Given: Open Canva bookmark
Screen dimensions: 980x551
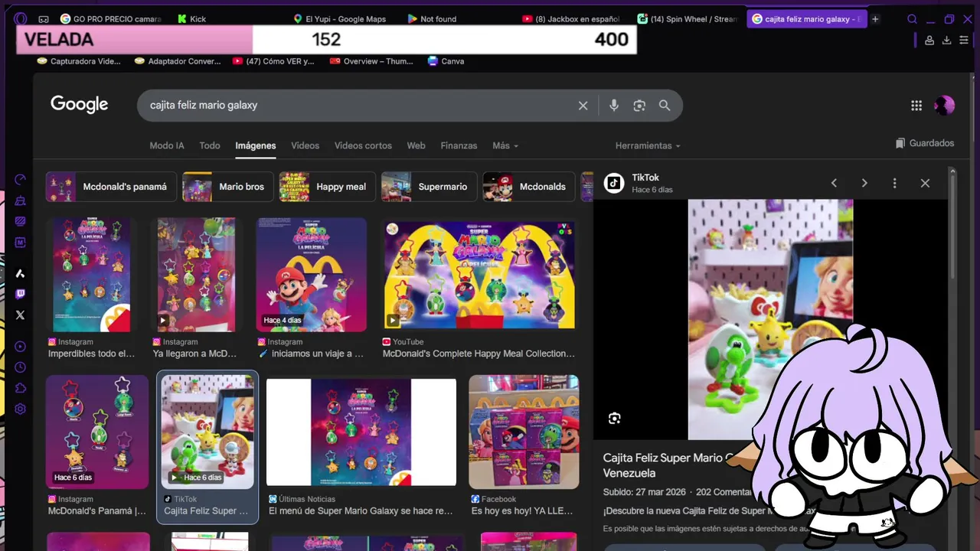Looking at the screenshot, I should click(446, 61).
